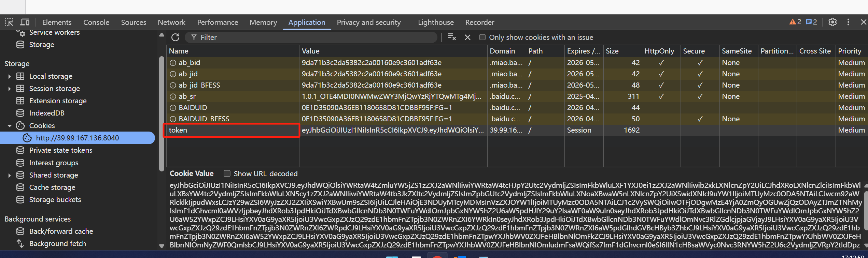
Task: Open the Privacy and security tab
Action: (369, 22)
